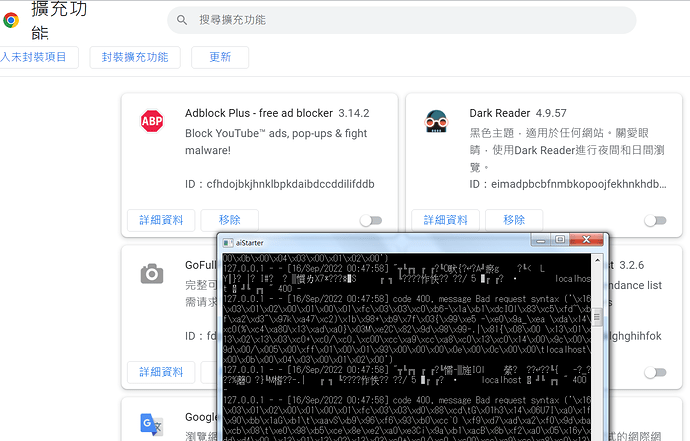Screen dimensions: 690x441
Task: Click aiStarter console scrollbar thumb
Action: click(x=597, y=317)
